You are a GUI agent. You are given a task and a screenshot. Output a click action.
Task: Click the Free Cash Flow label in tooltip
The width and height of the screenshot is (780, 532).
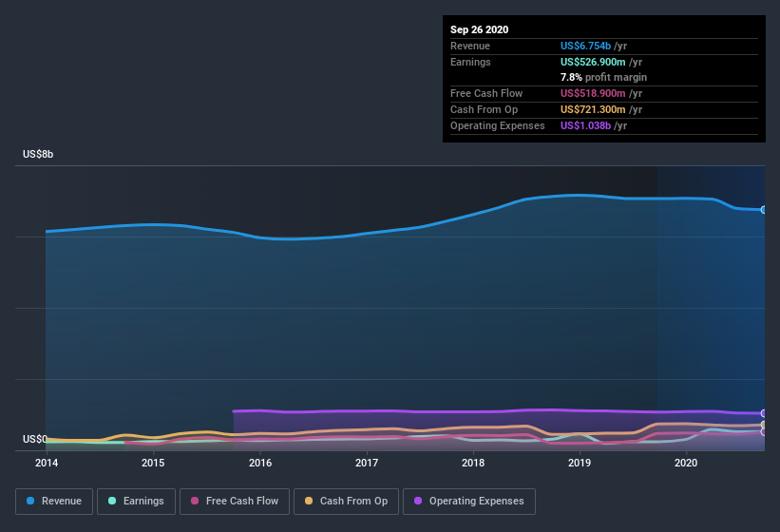[486, 93]
